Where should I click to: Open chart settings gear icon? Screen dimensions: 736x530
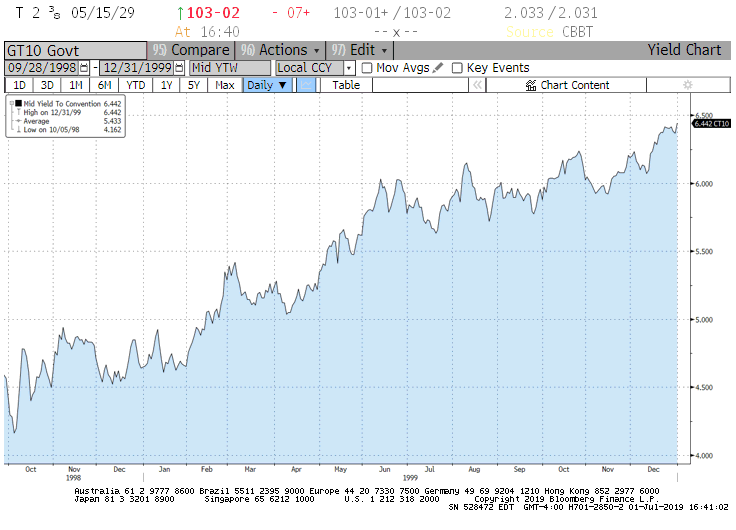coord(687,85)
